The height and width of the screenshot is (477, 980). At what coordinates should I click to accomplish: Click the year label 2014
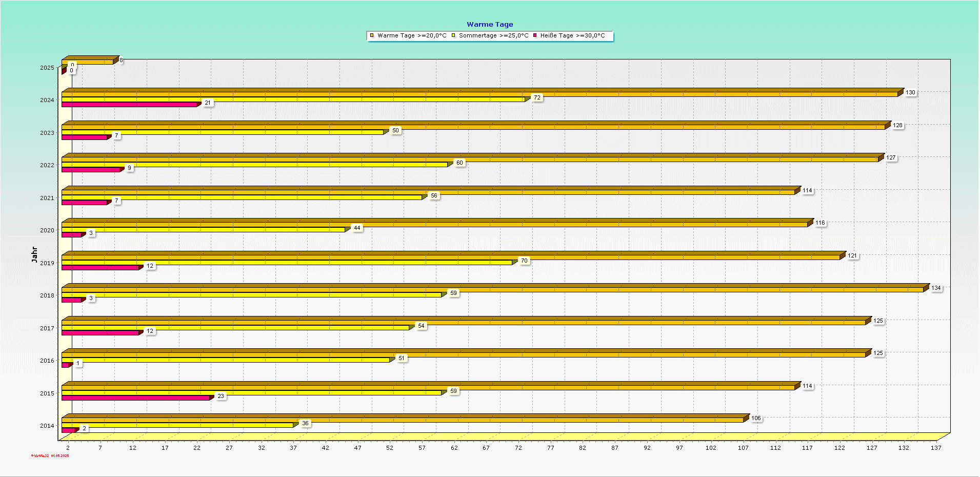(x=47, y=426)
